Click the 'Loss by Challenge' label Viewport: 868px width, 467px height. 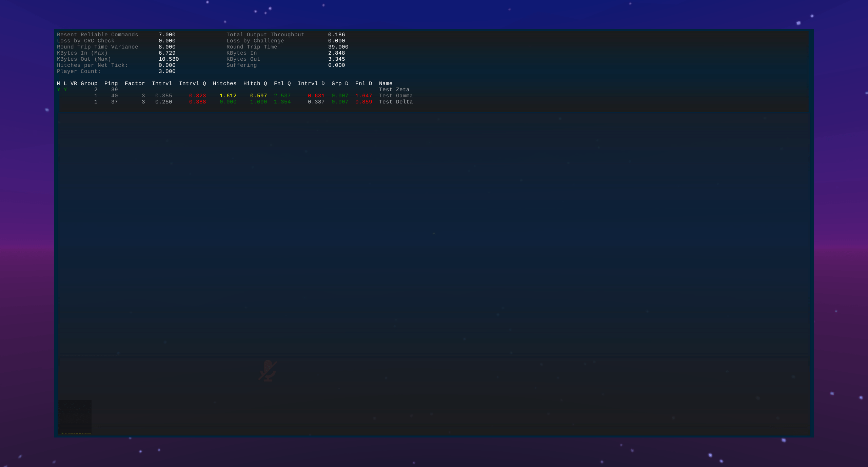point(255,41)
